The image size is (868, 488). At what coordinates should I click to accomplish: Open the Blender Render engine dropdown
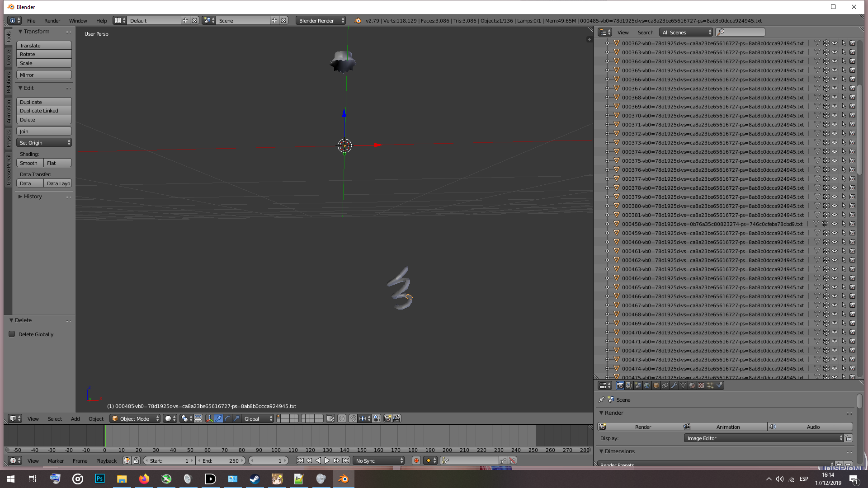321,20
